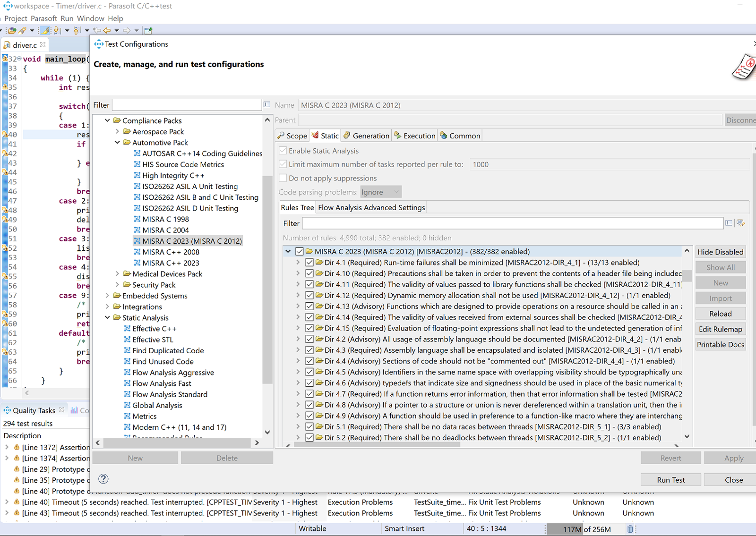The height and width of the screenshot is (536, 756).
Task: Uncheck the MISRA C 2023 root rule checkbox
Action: click(x=300, y=252)
